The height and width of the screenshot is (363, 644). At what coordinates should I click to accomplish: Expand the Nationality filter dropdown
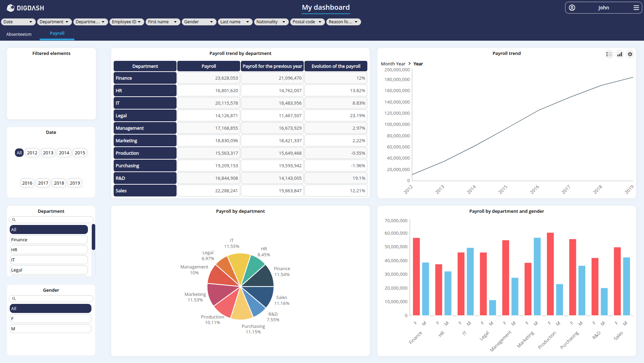pos(271,22)
